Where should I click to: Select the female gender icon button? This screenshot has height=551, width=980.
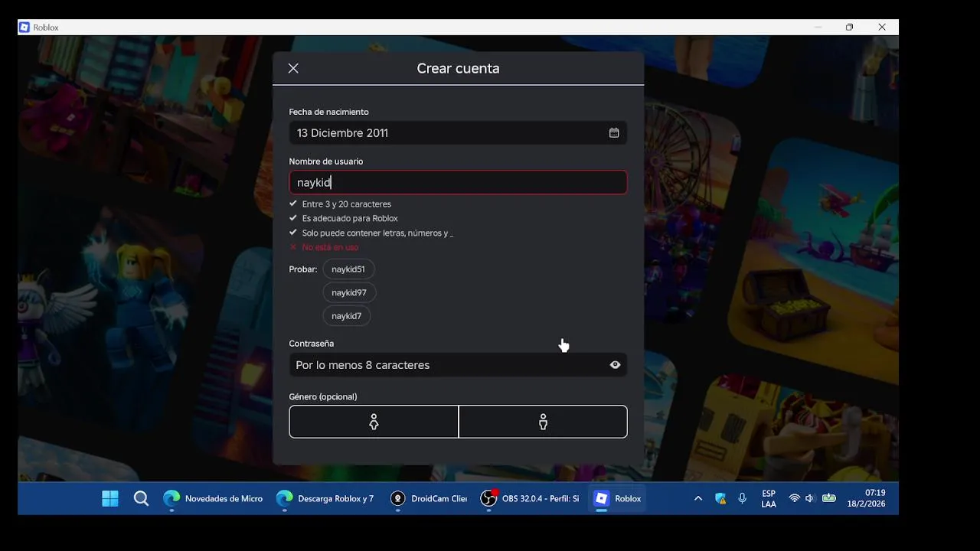374,422
